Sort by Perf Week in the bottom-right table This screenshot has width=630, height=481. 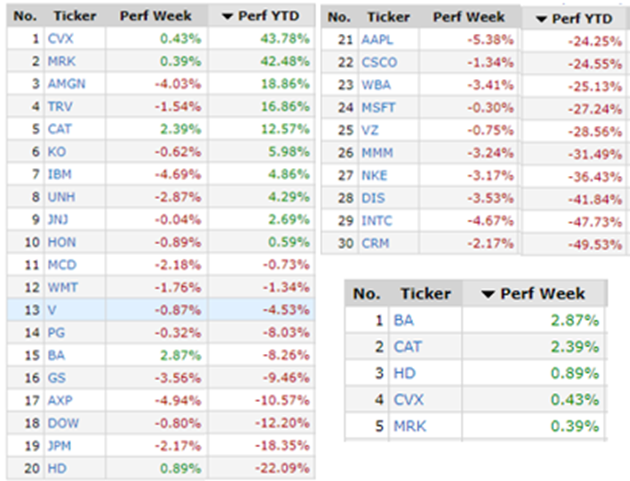[x=534, y=294]
